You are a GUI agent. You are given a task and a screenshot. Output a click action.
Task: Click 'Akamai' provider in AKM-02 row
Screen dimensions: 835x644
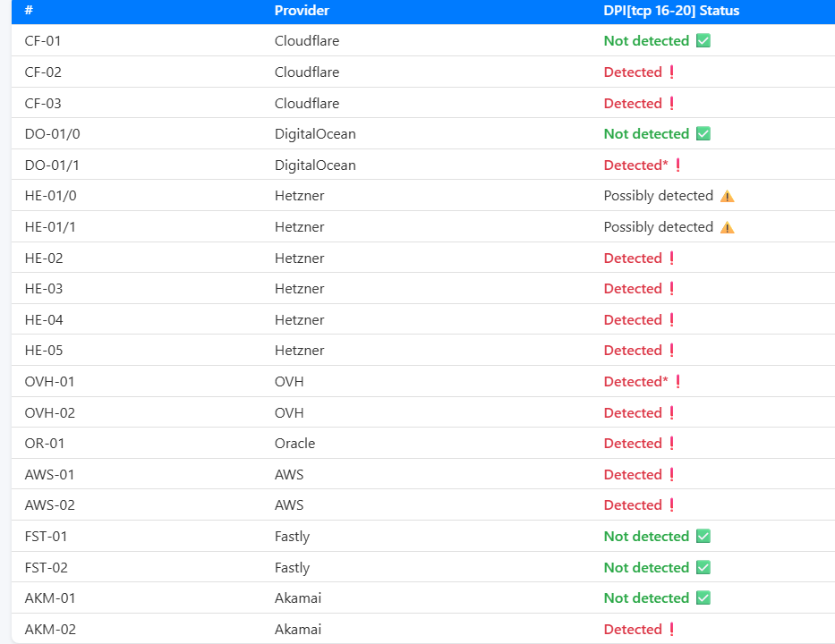pos(298,629)
